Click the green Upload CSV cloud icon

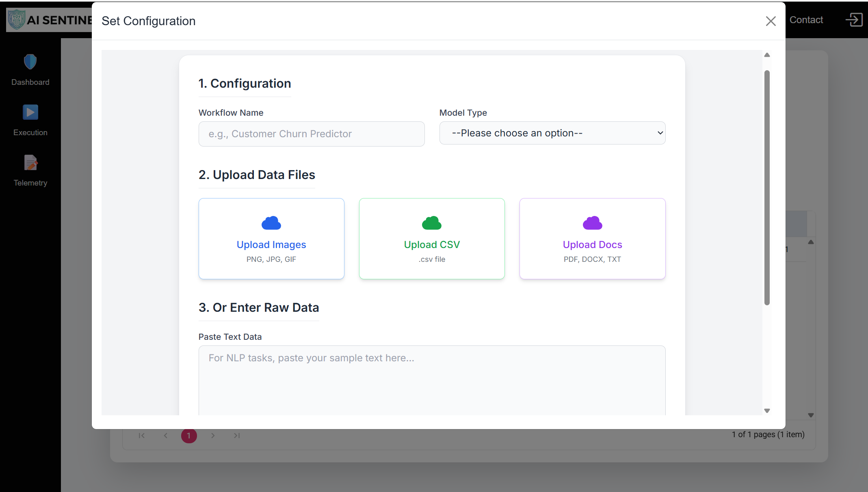point(431,223)
